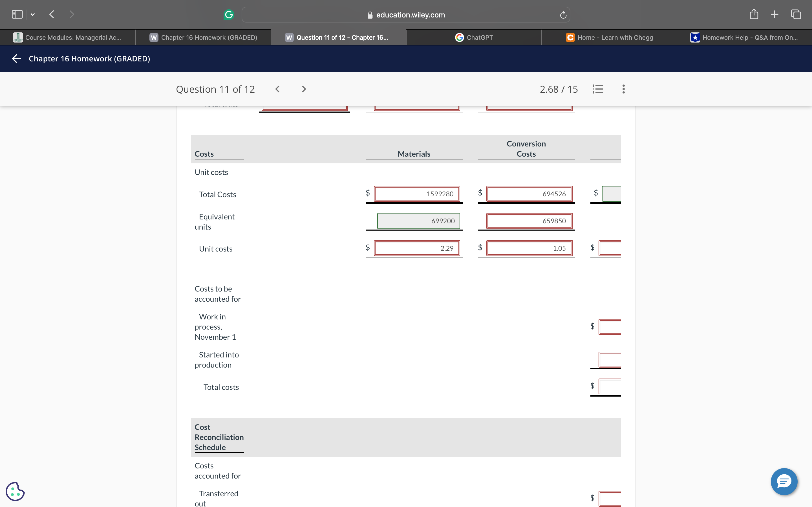Open the three-dot more options menu
812x507 pixels.
[623, 89]
